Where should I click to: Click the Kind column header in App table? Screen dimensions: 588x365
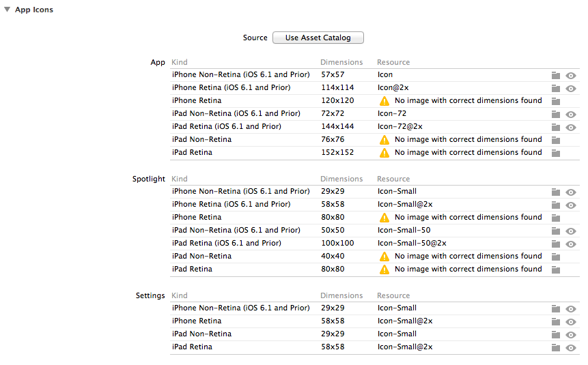tap(180, 62)
